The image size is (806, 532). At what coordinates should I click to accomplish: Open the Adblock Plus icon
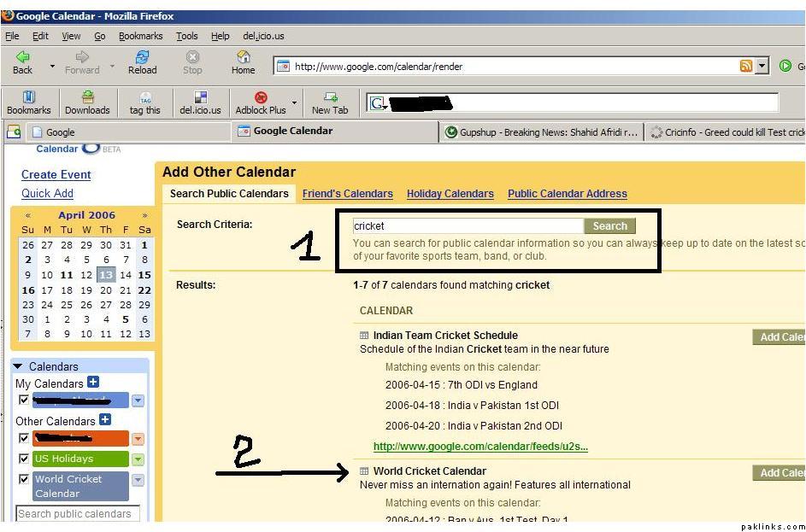[x=261, y=98]
